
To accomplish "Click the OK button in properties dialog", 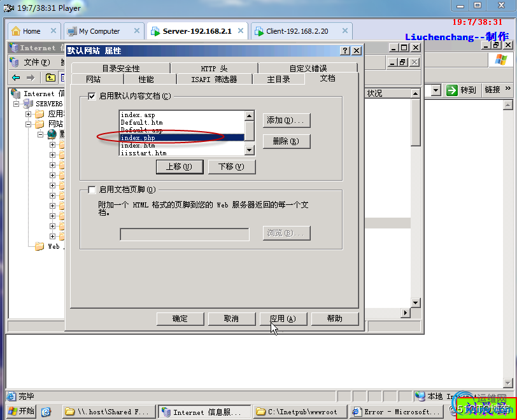I will (x=180, y=319).
